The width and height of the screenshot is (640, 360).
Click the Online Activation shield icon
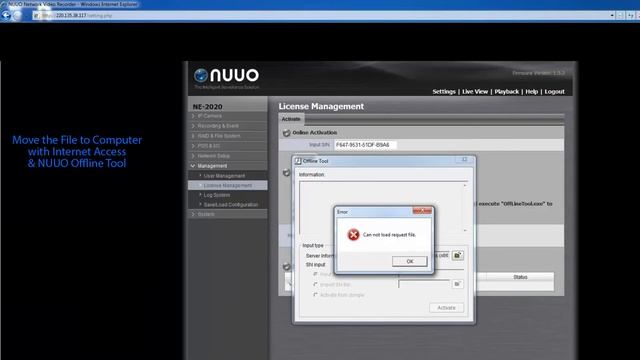pyautogui.click(x=287, y=133)
